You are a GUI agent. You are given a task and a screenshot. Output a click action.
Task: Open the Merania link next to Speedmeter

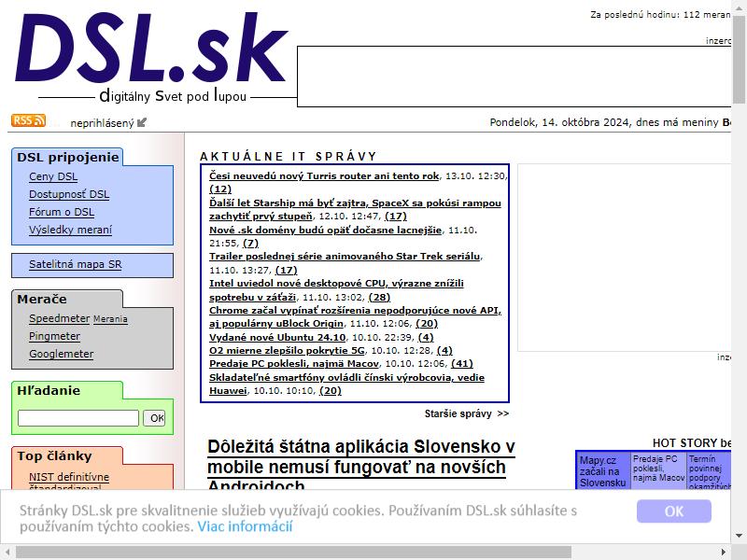click(x=110, y=319)
